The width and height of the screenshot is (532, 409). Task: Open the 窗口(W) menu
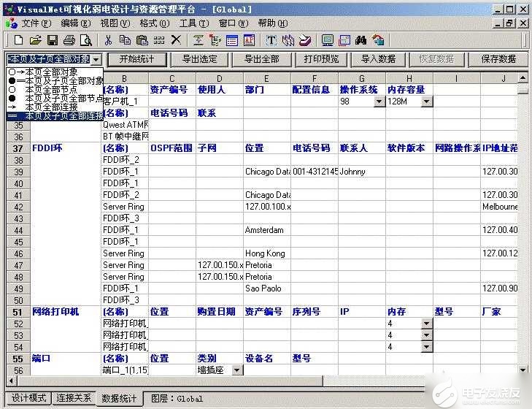pyautogui.click(x=234, y=23)
